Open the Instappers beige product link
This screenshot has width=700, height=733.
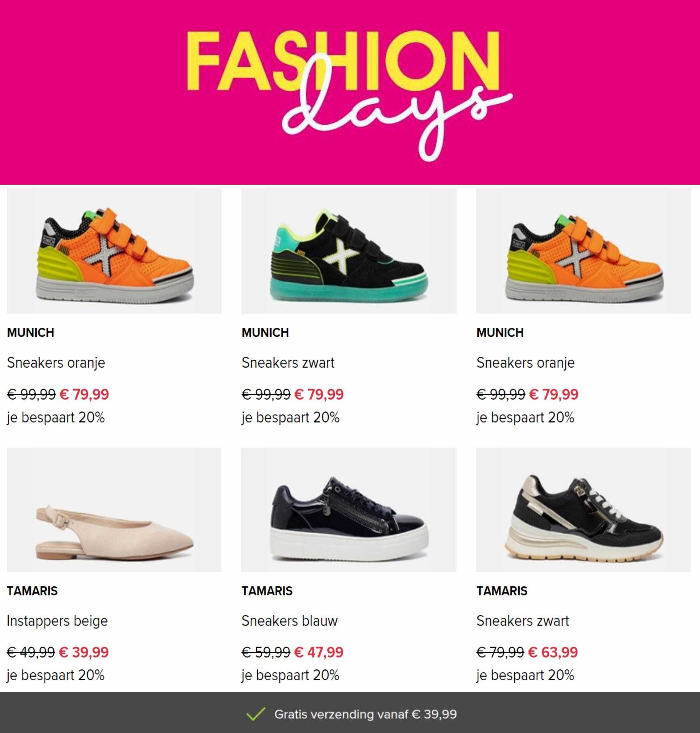[57, 621]
